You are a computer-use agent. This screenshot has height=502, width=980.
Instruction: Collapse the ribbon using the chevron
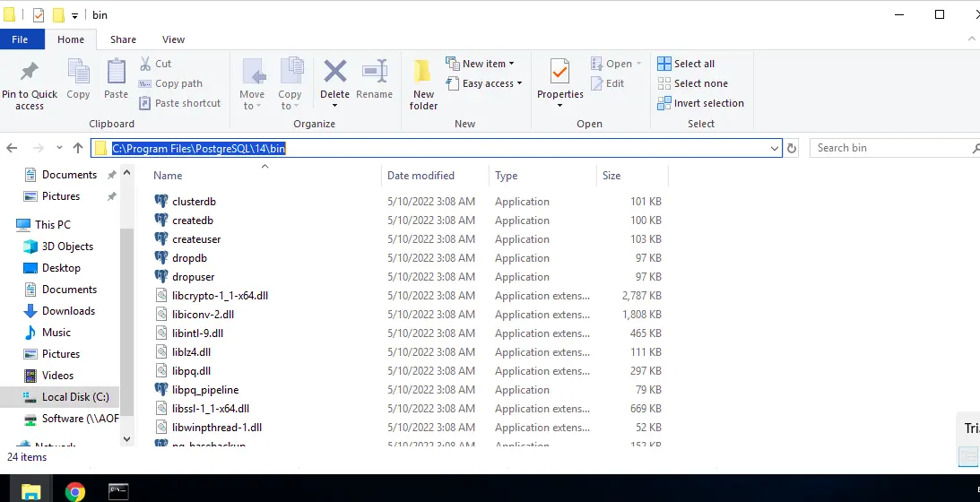[971, 39]
